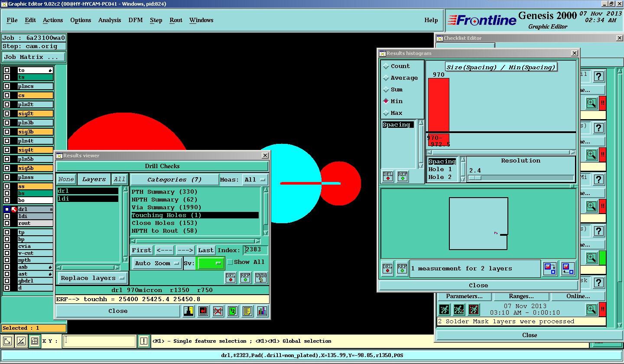This screenshot has height=364, width=624.
Task: Click the Resolution slider handle
Action: point(475,178)
